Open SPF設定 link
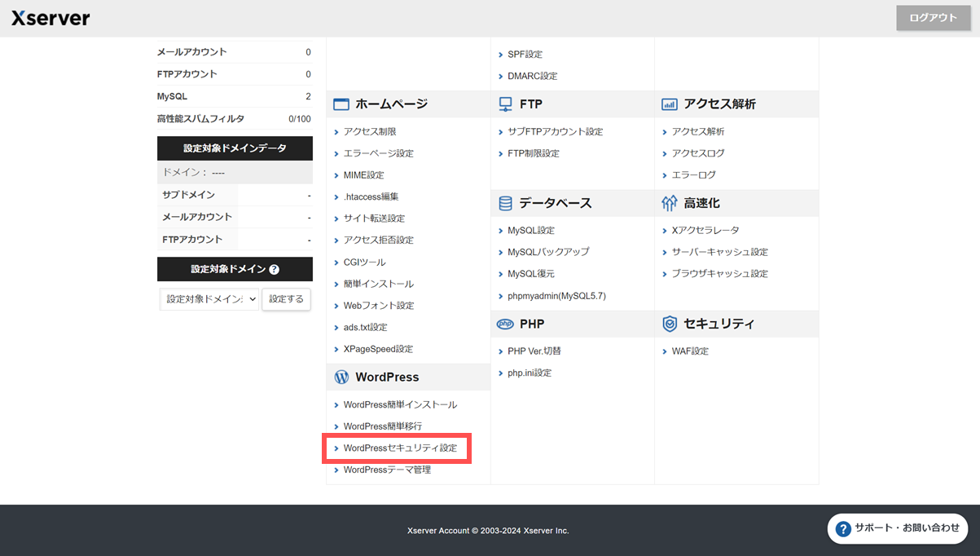The height and width of the screenshot is (556, 980). 525,55
